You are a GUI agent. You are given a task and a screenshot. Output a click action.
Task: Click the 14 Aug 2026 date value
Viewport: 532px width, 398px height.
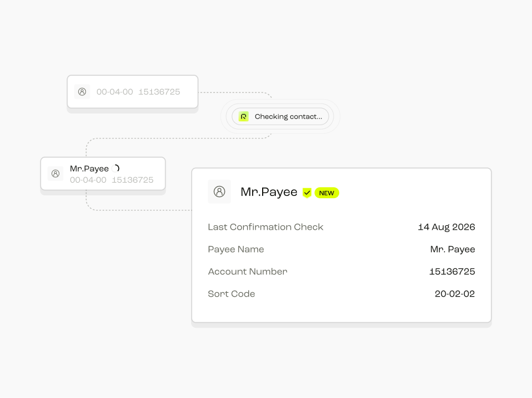(446, 227)
